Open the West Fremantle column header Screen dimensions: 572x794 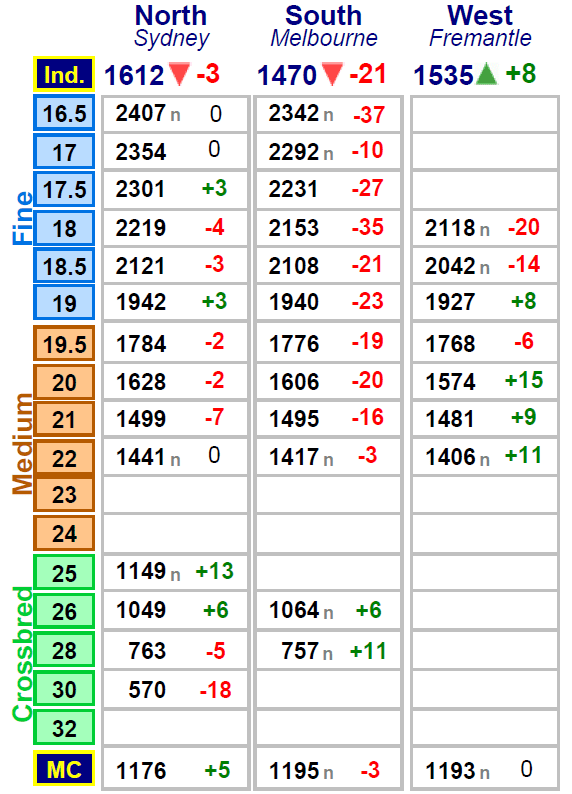(480, 26)
